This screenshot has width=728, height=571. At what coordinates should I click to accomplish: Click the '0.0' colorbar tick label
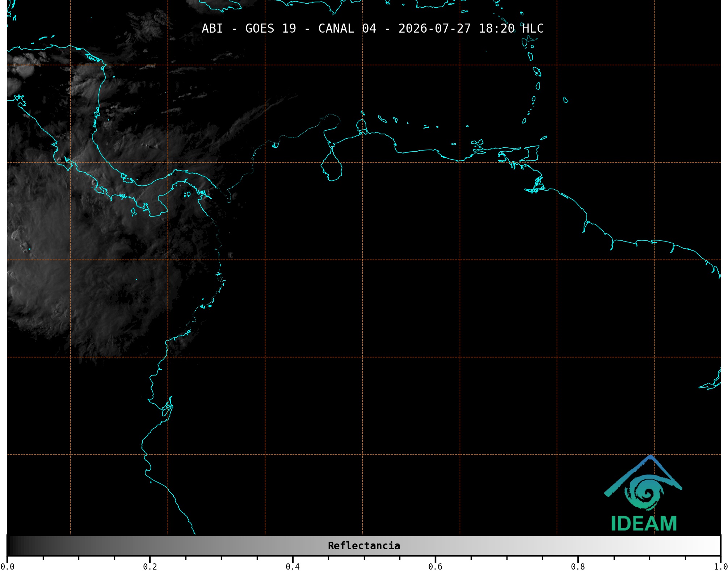[7, 567]
